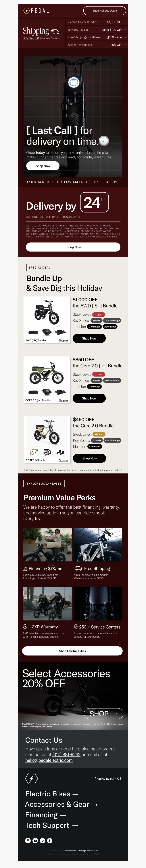Open the Select Accessories 20% OFF row
146x868 pixels.
coord(97,44)
